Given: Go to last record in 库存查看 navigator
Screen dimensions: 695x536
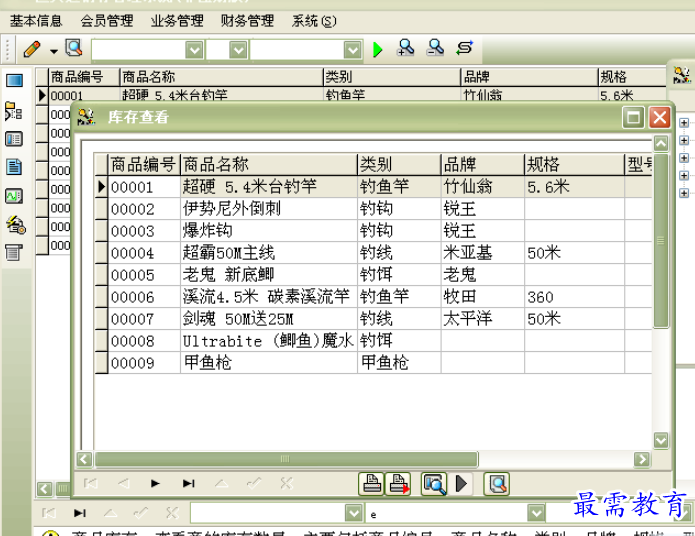Looking at the screenshot, I should coord(188,484).
